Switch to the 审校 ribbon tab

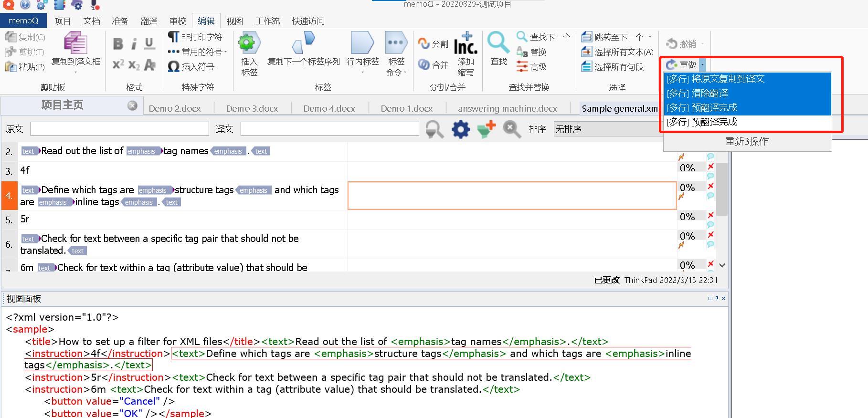pyautogui.click(x=178, y=21)
